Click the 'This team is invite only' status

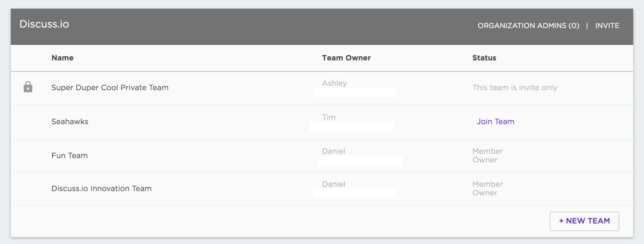point(515,88)
